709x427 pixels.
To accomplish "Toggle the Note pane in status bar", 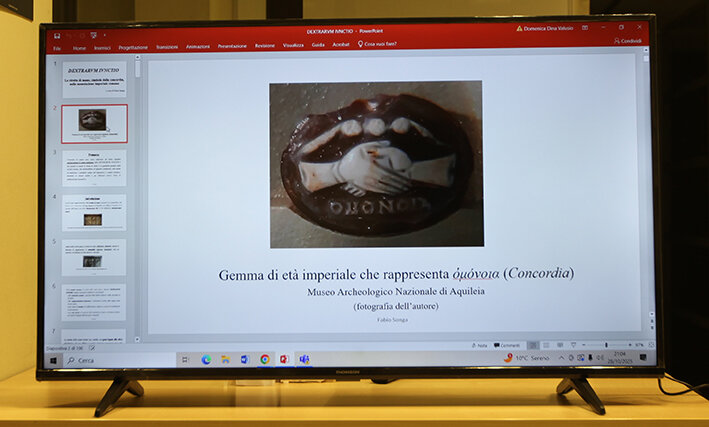I will [480, 345].
